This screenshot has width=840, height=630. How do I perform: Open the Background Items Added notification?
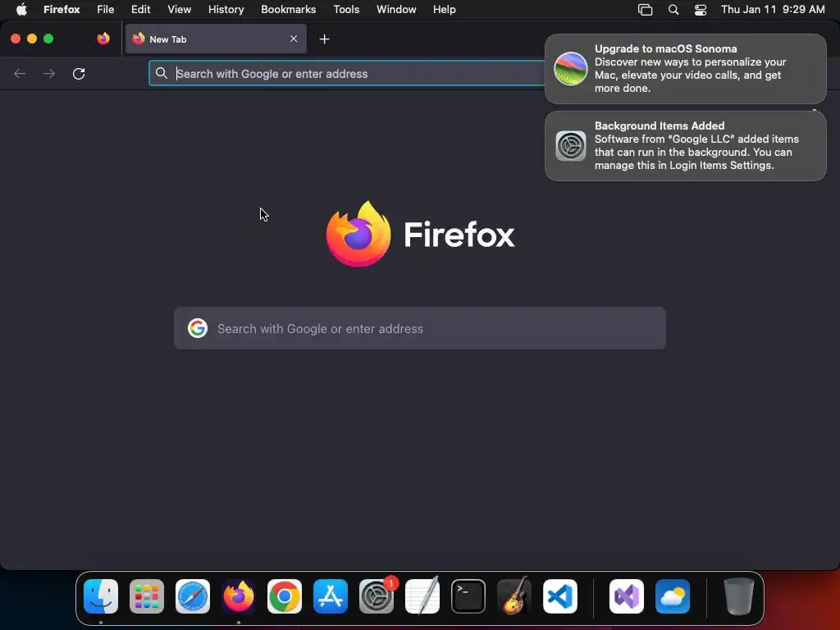[x=685, y=146]
